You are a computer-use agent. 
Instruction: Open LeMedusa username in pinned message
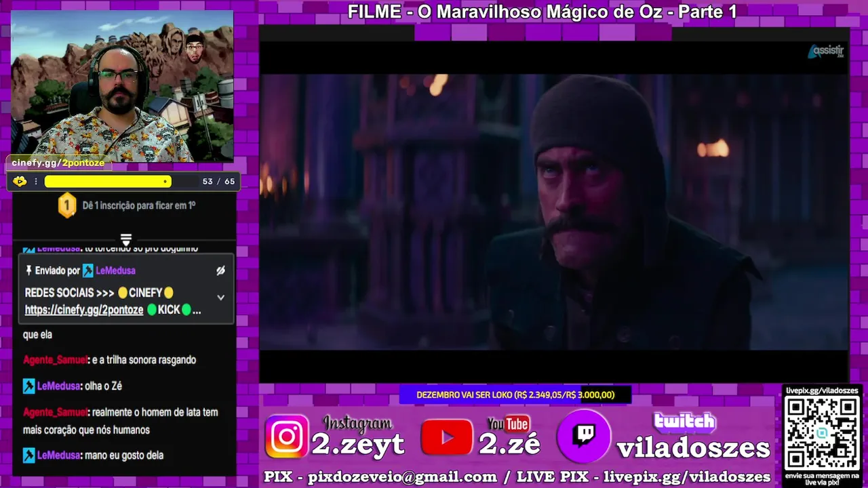115,270
